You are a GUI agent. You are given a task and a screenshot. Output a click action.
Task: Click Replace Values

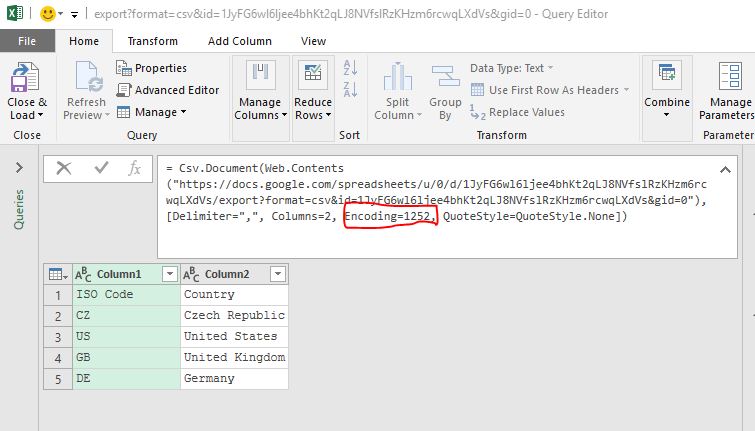pos(518,112)
